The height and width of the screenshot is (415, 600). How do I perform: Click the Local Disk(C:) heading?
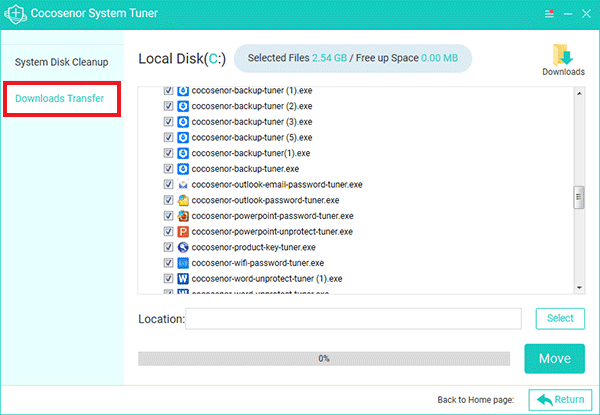[x=182, y=59]
